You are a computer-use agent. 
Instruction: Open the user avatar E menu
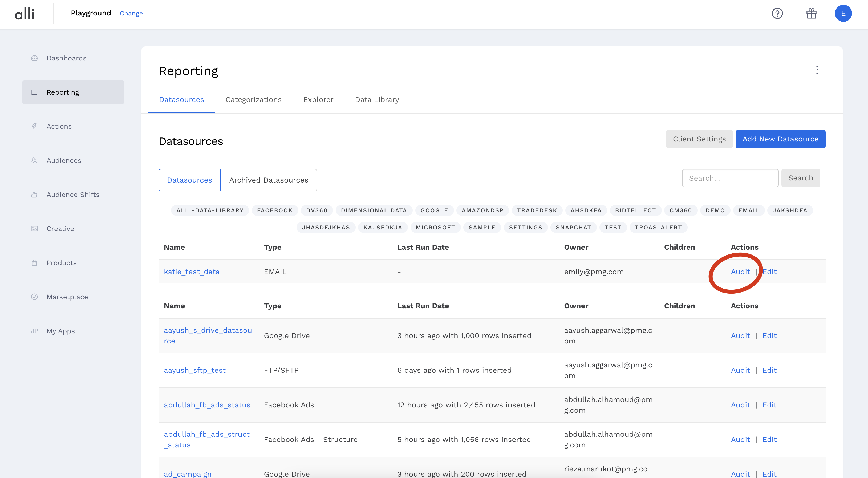pos(843,14)
